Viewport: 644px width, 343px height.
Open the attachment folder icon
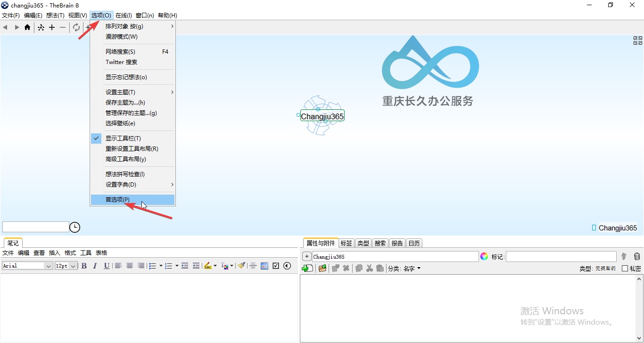point(322,268)
